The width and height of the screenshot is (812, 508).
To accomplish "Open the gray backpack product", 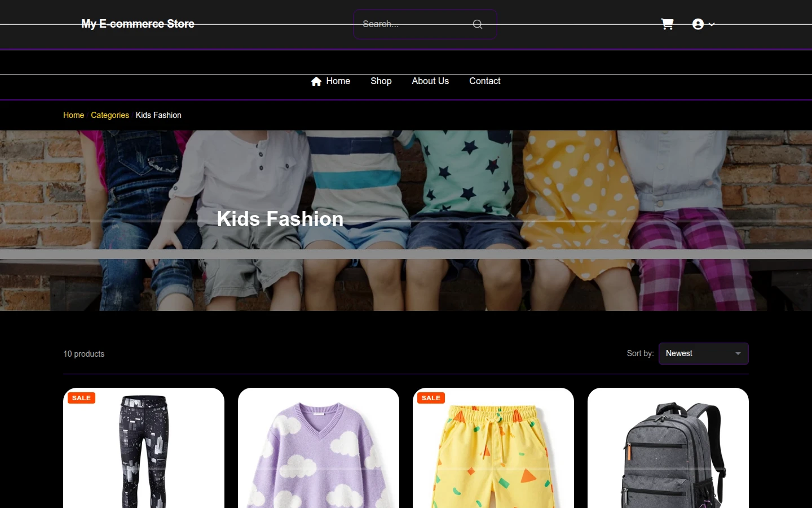I will (668, 448).
